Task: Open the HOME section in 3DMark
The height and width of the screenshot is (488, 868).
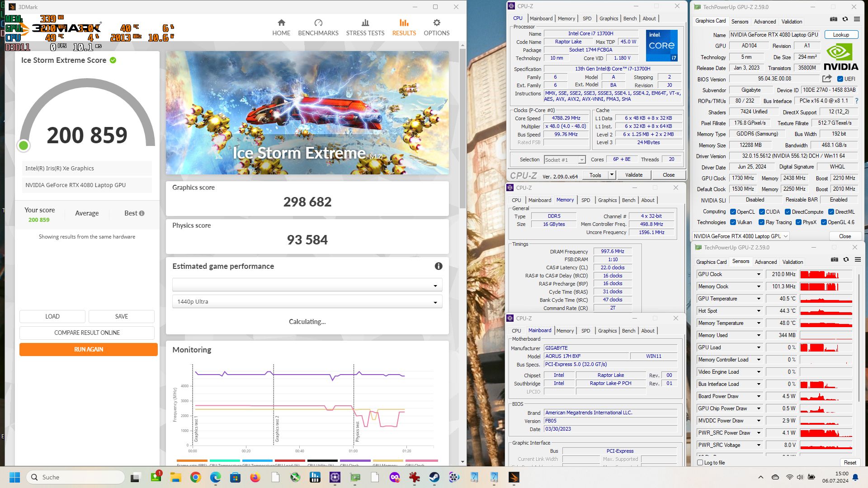Action: 281,27
